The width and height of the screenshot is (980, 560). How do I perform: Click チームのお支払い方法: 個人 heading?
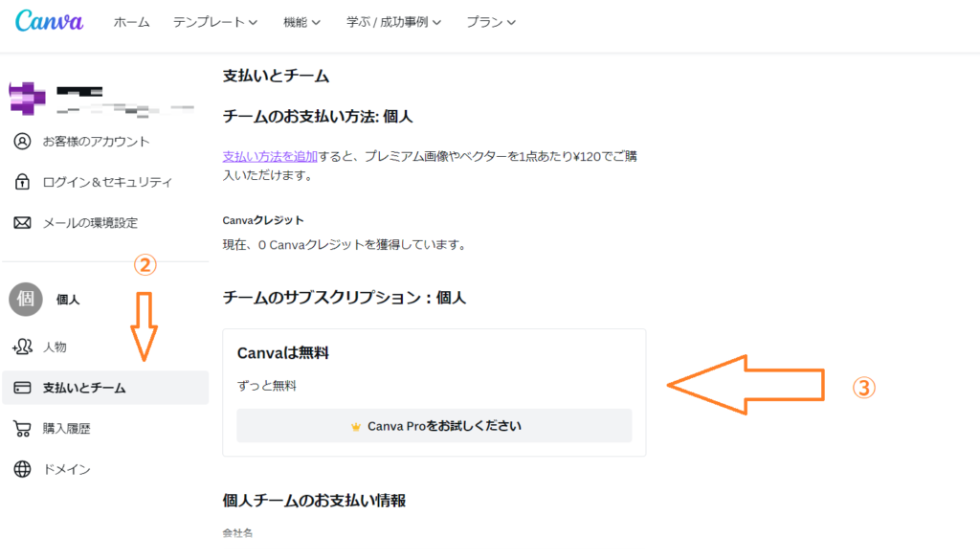coord(318,117)
